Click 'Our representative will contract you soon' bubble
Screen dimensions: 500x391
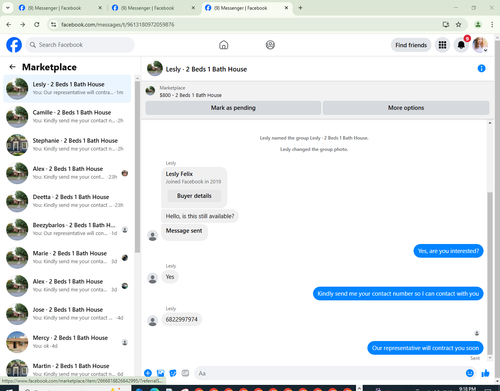tap(425, 348)
